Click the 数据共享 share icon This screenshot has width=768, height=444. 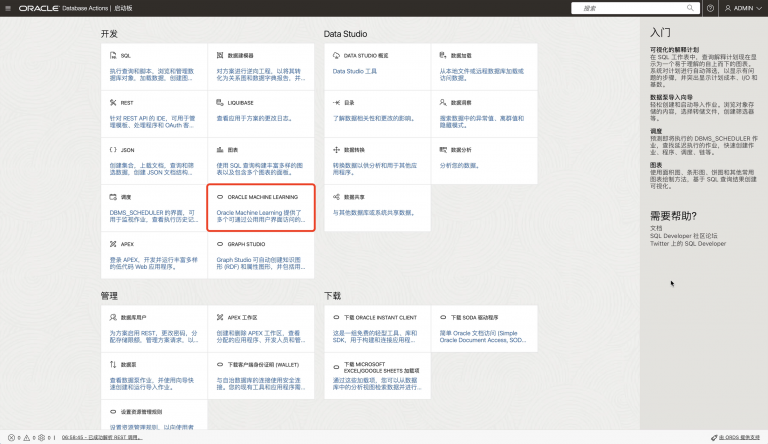pyautogui.click(x=336, y=197)
